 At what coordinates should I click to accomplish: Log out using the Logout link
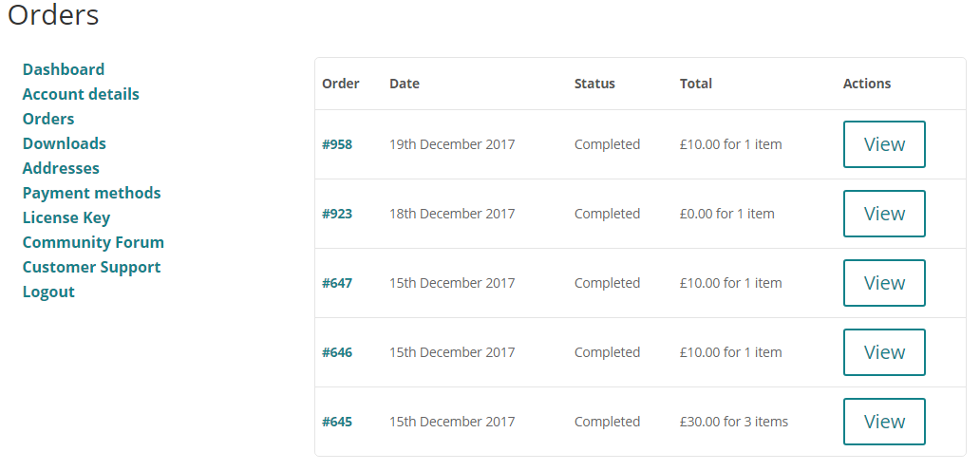48,292
